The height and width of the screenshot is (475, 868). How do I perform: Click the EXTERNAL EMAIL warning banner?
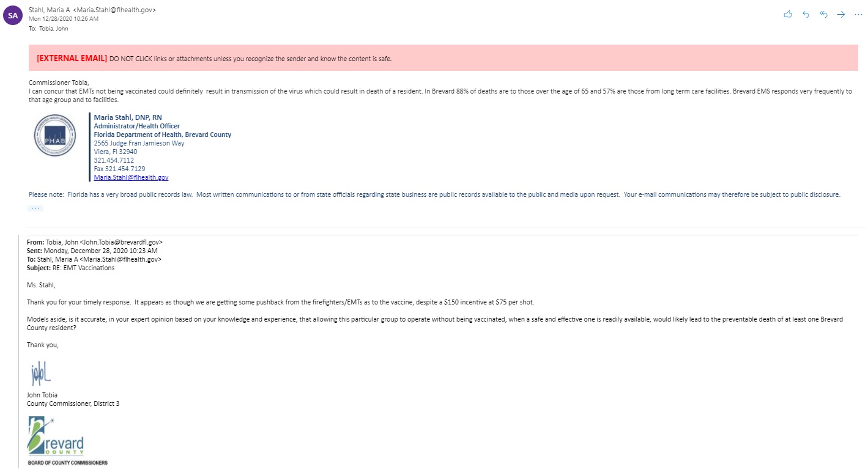443,59
